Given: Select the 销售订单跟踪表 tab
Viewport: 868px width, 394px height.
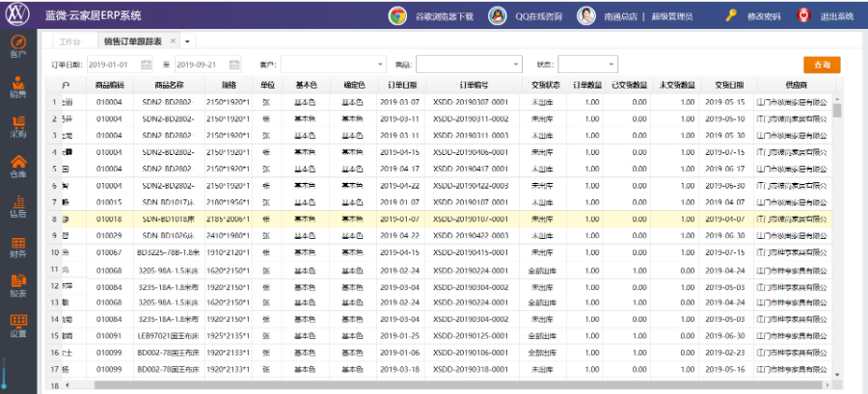Looking at the screenshot, I should click(x=133, y=41).
